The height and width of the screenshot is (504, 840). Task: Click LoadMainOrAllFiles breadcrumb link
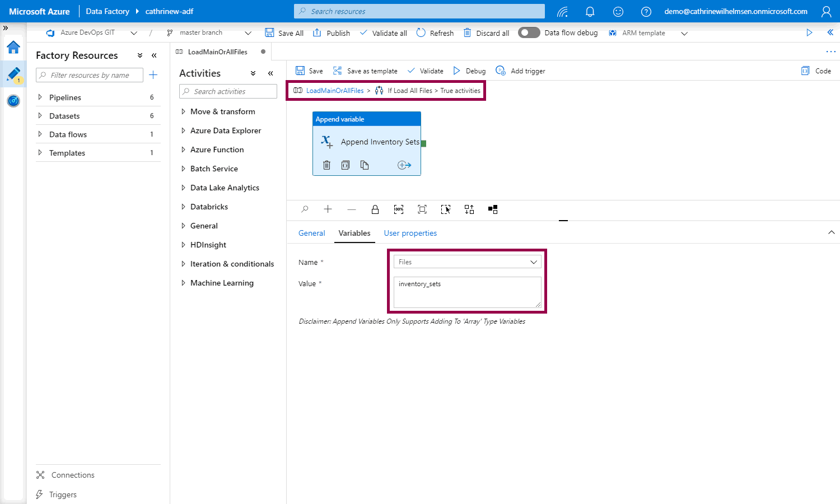tap(334, 91)
